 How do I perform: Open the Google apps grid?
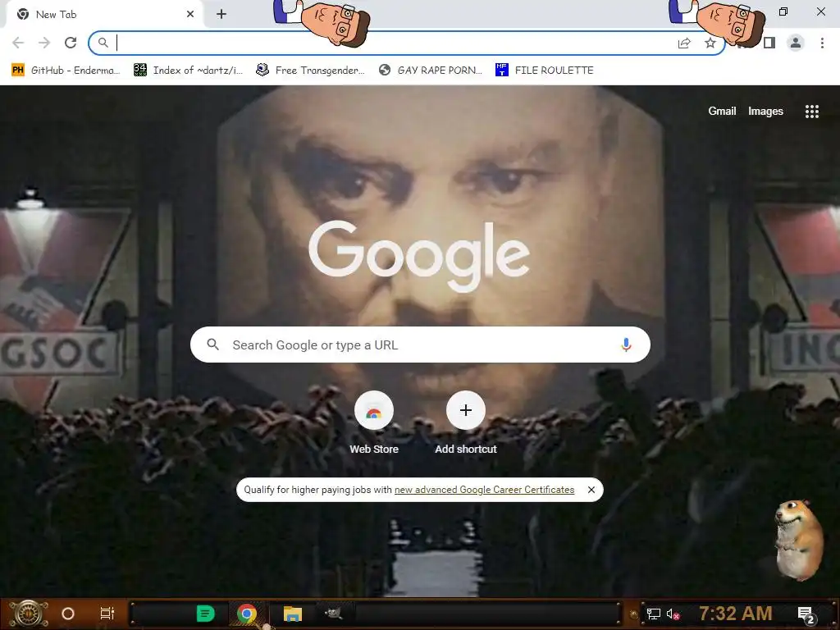click(x=811, y=111)
